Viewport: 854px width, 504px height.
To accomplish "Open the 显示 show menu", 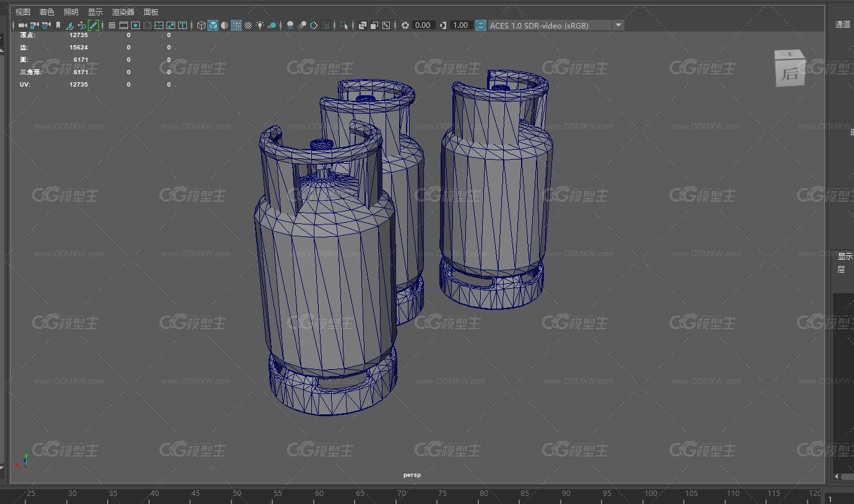I will (x=95, y=12).
